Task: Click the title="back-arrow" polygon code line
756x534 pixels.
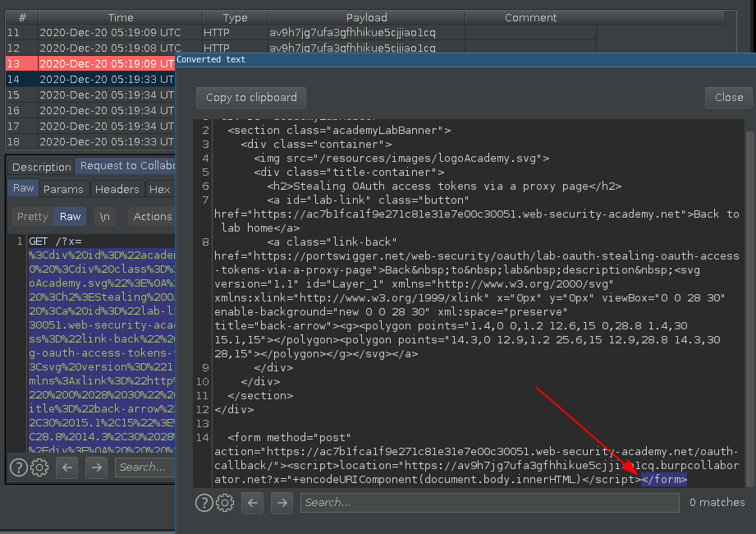Action: click(x=451, y=326)
